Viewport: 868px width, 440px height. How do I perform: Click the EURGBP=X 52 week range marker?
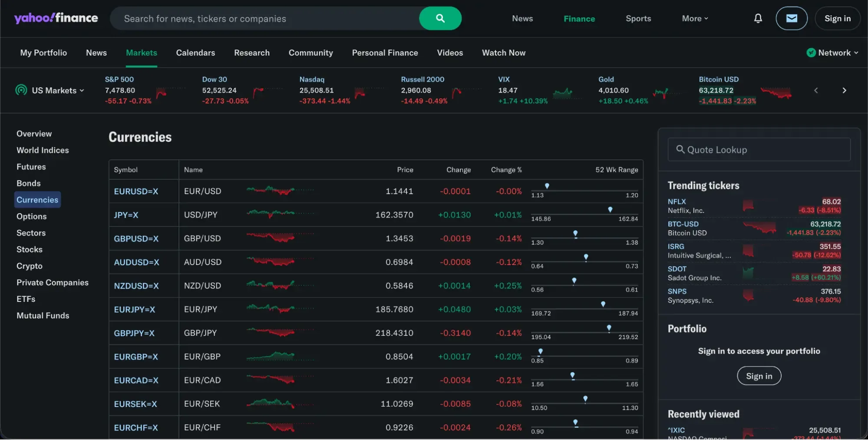click(541, 351)
